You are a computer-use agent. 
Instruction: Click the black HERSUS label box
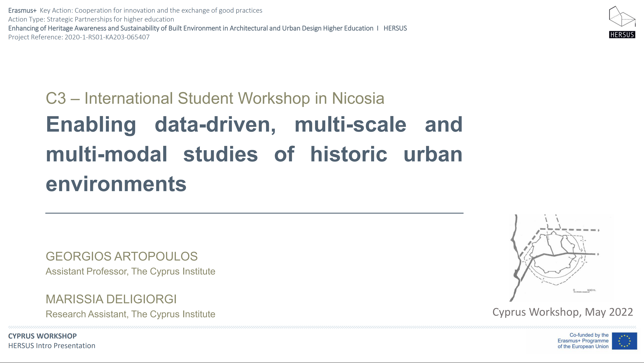622,35
